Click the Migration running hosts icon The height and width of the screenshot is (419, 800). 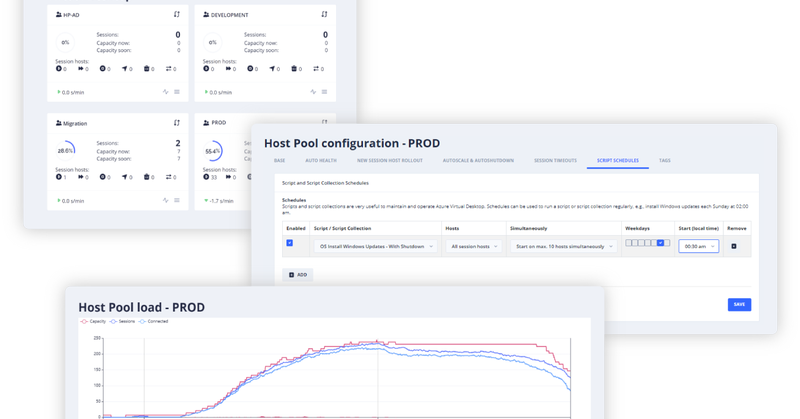click(x=58, y=177)
